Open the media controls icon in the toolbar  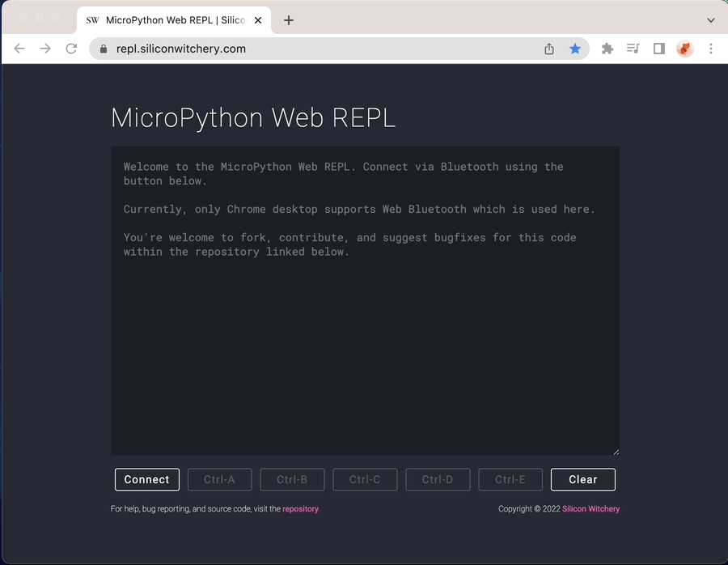coord(633,49)
